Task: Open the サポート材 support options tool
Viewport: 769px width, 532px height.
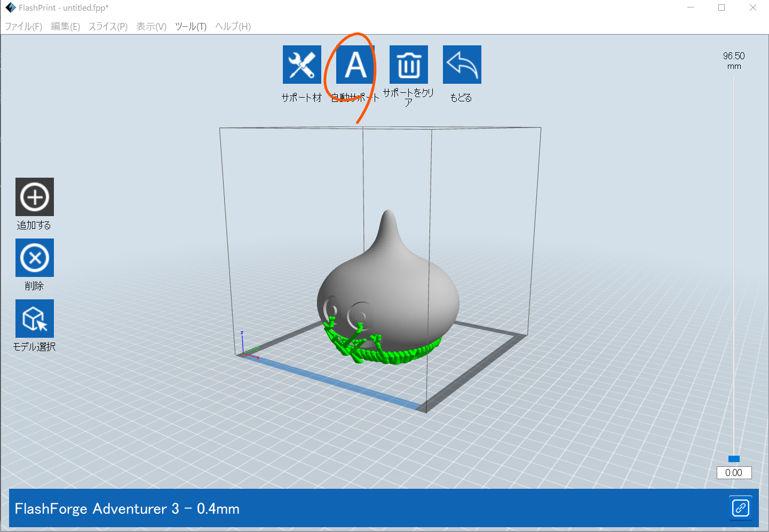Action: pyautogui.click(x=302, y=65)
